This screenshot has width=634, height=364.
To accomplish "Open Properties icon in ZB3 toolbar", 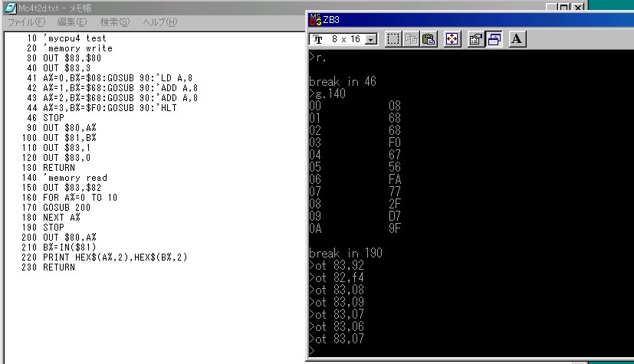I will (x=476, y=39).
